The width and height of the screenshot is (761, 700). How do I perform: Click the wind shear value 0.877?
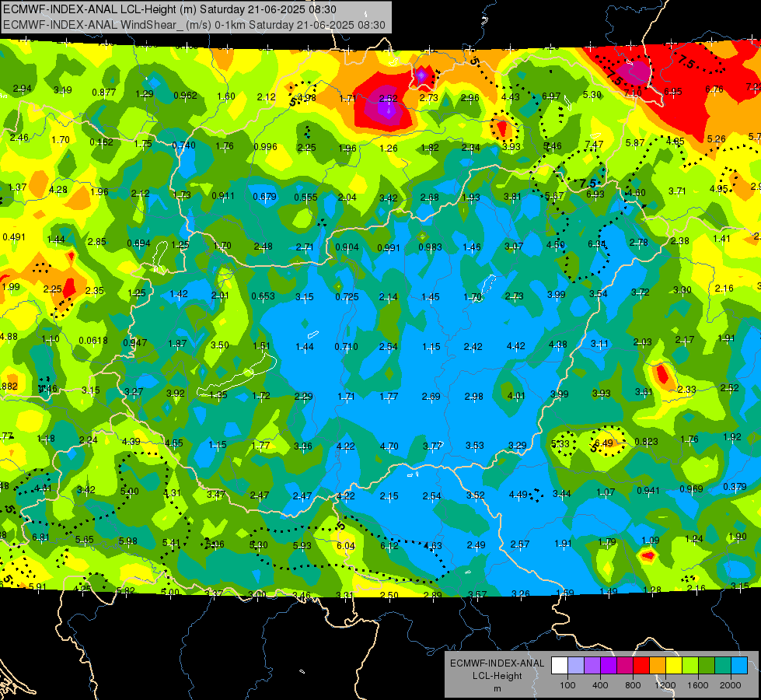[x=104, y=93]
